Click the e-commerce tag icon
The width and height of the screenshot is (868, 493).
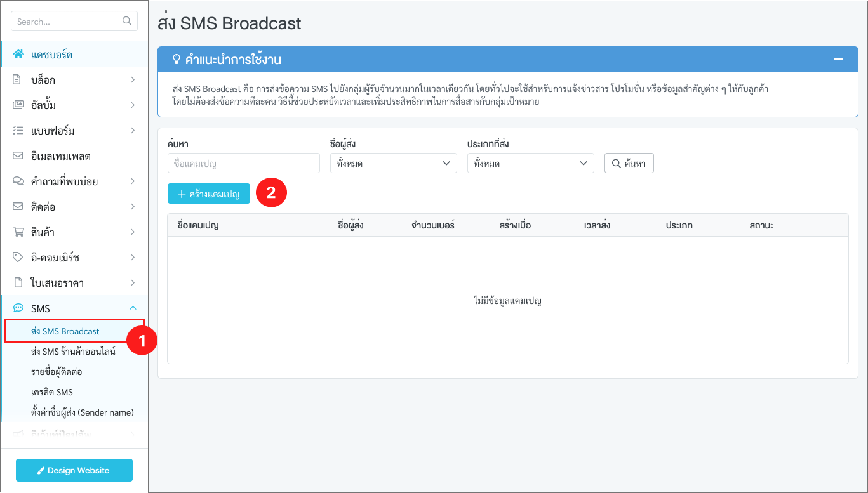tap(18, 258)
